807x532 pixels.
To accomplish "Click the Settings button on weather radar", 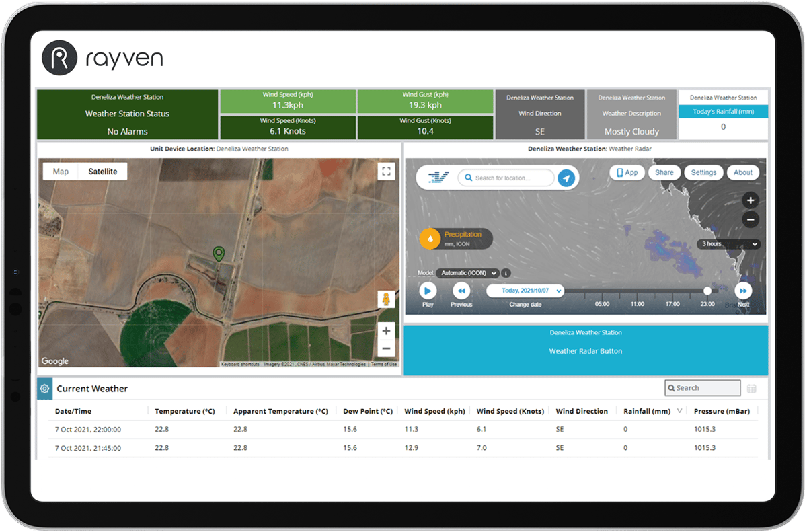I will pos(703,172).
